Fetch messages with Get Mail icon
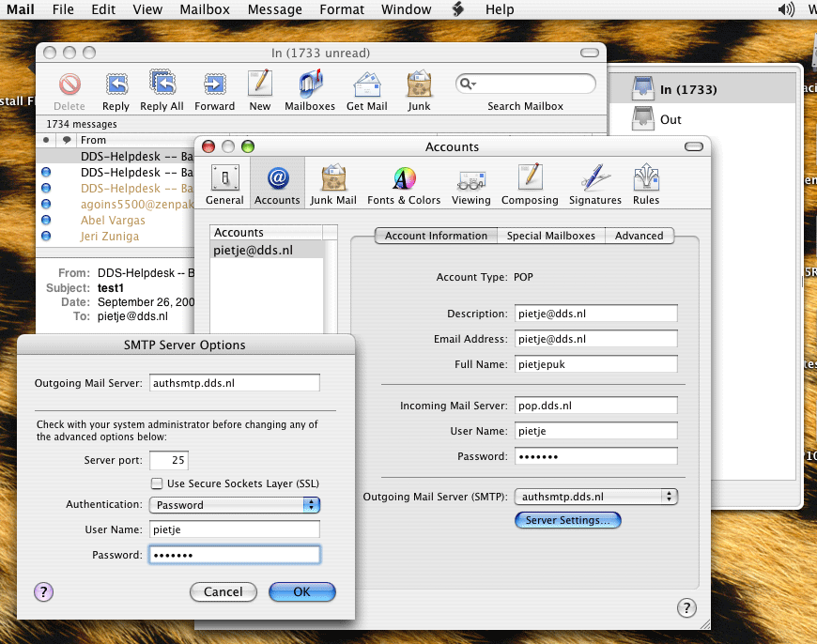 (x=367, y=84)
